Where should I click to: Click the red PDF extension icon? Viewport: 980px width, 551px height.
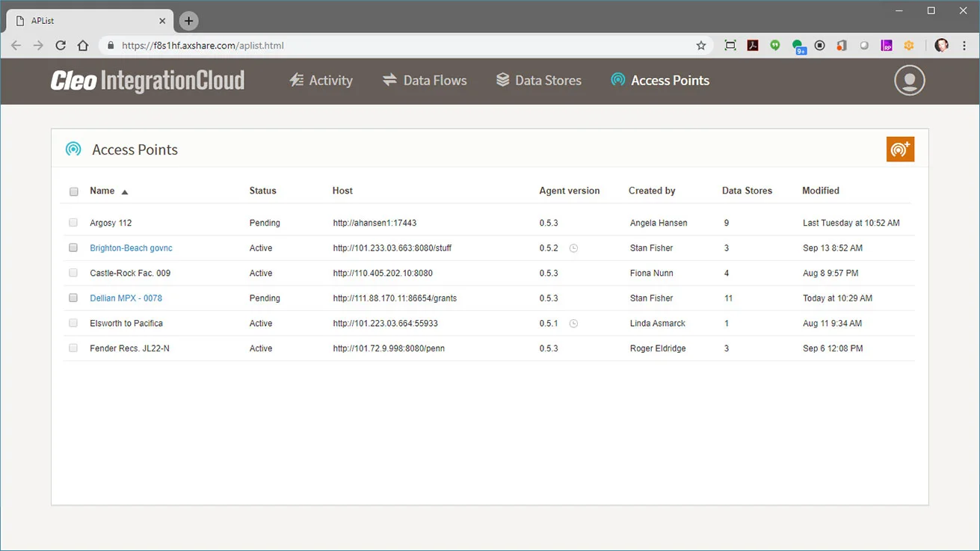click(753, 46)
